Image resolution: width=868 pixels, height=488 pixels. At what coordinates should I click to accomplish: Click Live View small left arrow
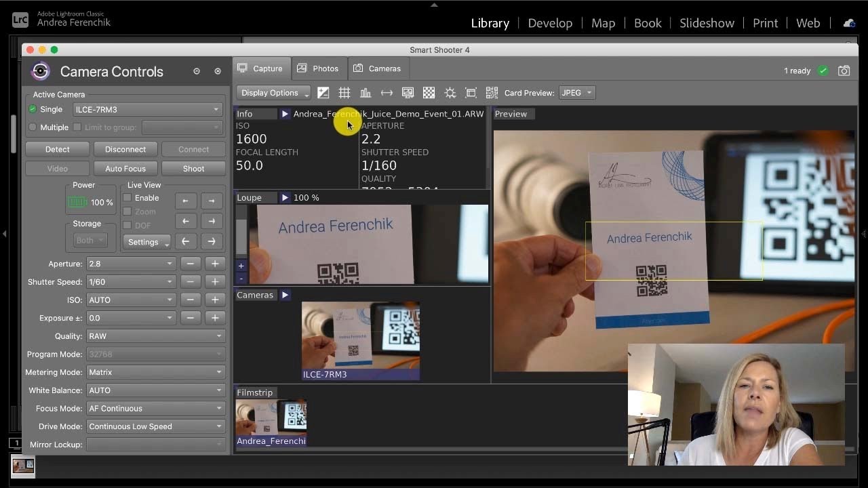(185, 201)
